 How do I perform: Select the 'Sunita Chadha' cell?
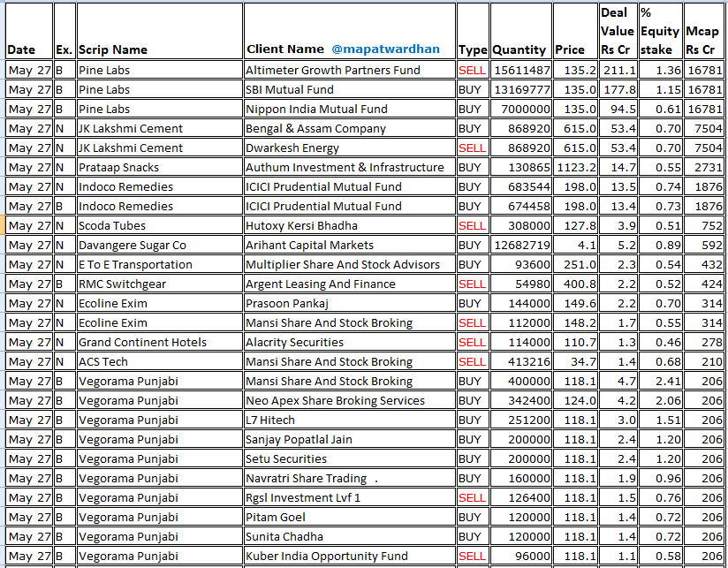[350, 537]
